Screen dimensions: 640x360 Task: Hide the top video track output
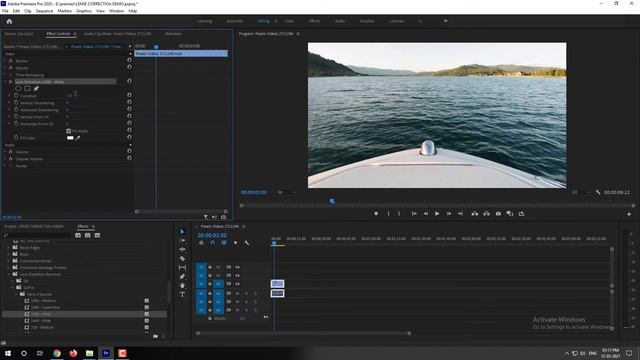click(x=238, y=267)
